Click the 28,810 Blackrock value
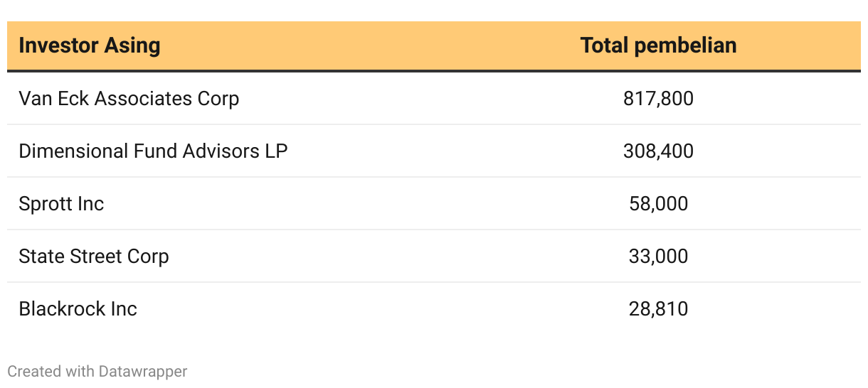The height and width of the screenshot is (388, 868). coord(658,309)
